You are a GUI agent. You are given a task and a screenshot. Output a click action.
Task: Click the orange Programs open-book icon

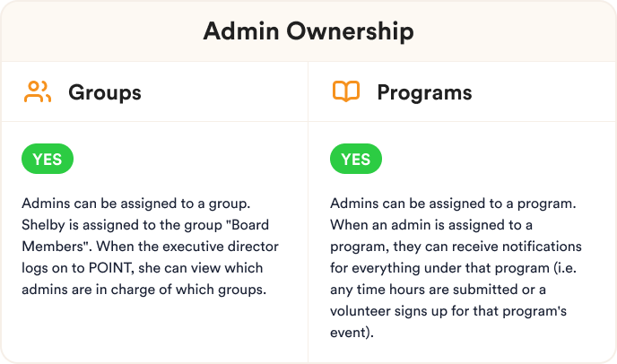click(x=346, y=91)
